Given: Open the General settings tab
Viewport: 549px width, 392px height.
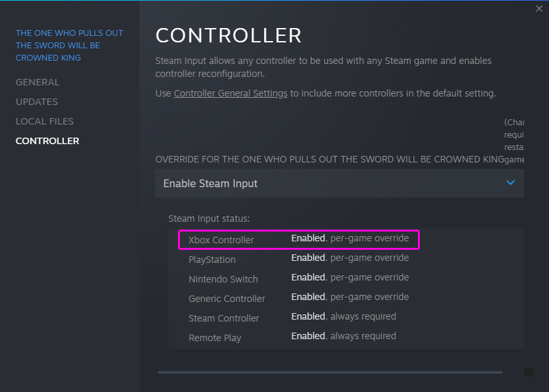Looking at the screenshot, I should pyautogui.click(x=37, y=82).
